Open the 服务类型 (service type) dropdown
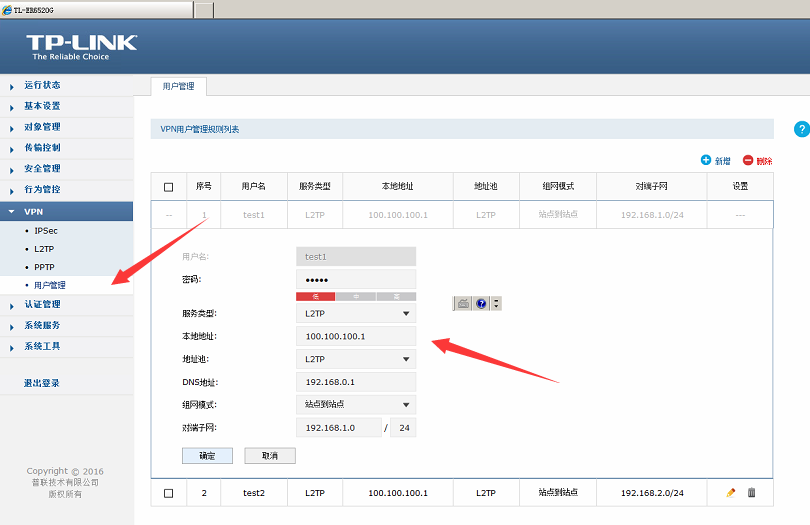The height and width of the screenshot is (525, 810). [356, 313]
